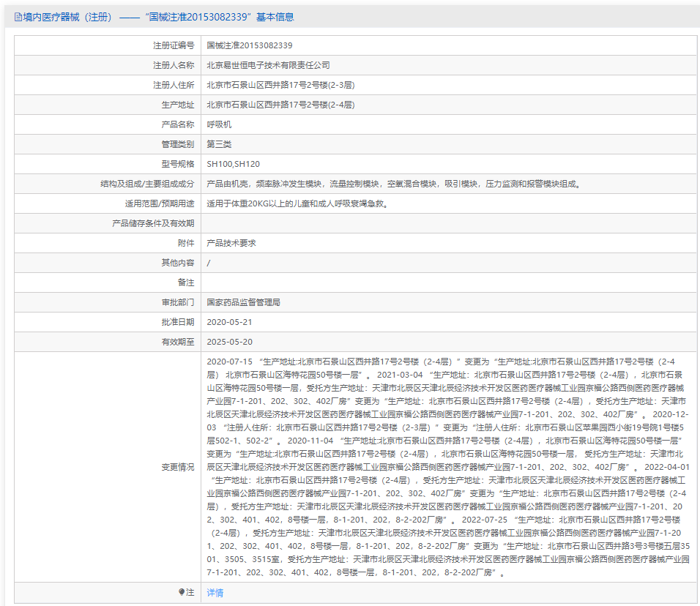700x606 pixels.
Task: Click the 注册人住所 label
Action: tap(174, 85)
